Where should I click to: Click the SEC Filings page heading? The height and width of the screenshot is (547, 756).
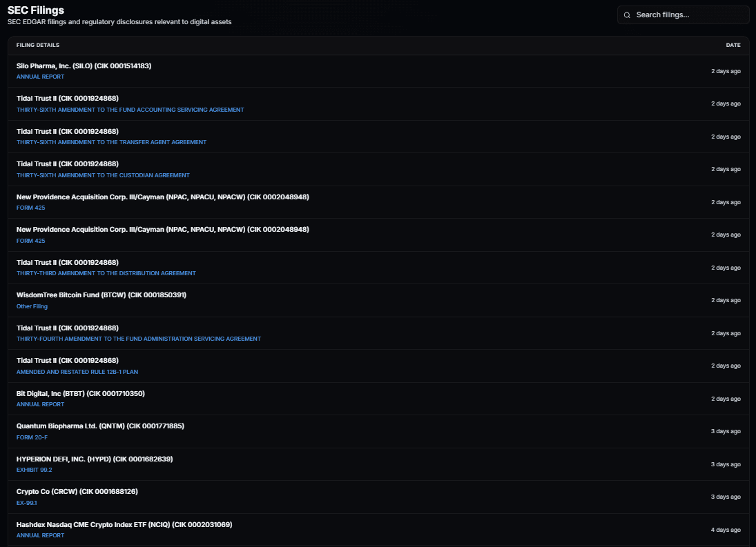[36, 10]
